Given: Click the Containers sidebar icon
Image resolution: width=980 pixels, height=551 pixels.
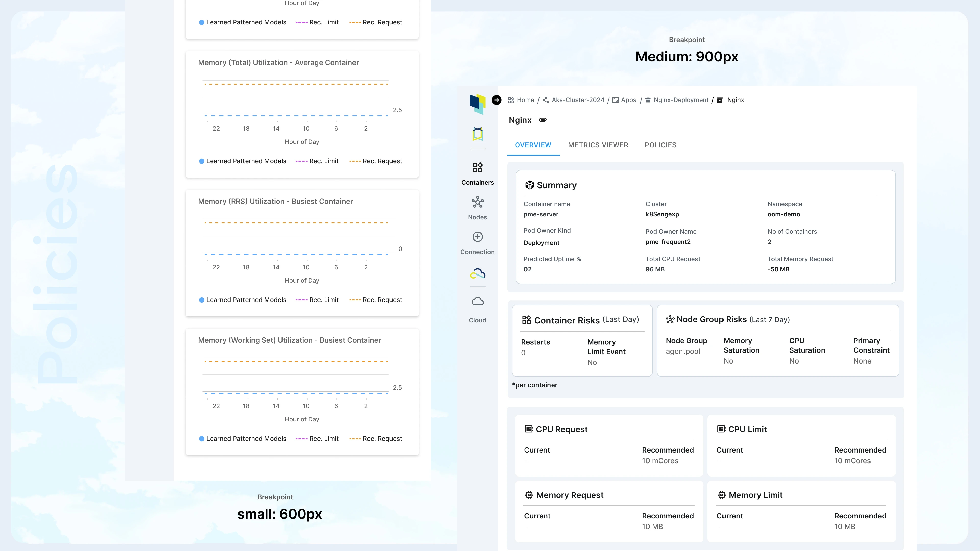Looking at the screenshot, I should 477,167.
